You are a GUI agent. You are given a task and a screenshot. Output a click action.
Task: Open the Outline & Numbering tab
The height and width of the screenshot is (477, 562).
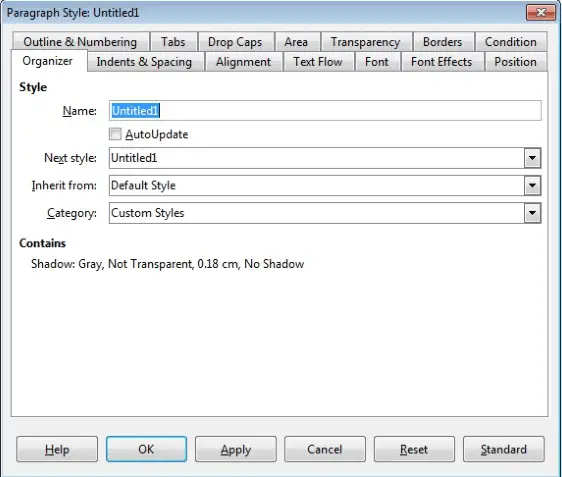click(80, 42)
